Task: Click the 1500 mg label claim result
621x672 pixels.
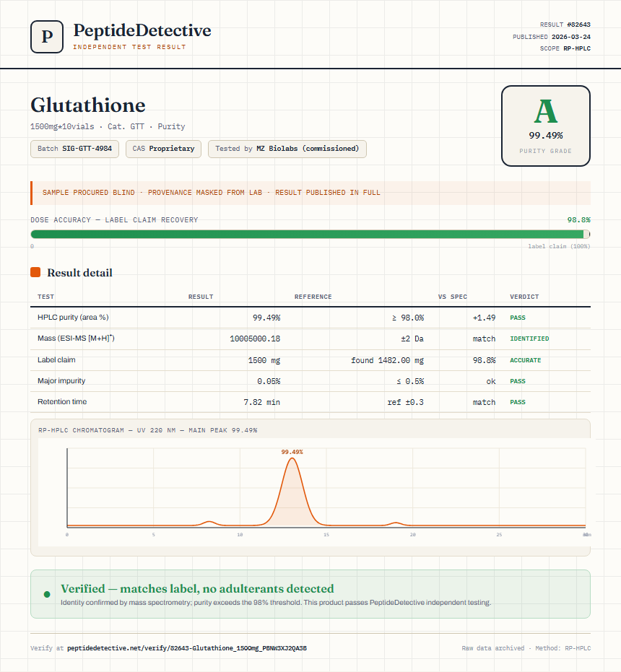Action: click(x=264, y=360)
